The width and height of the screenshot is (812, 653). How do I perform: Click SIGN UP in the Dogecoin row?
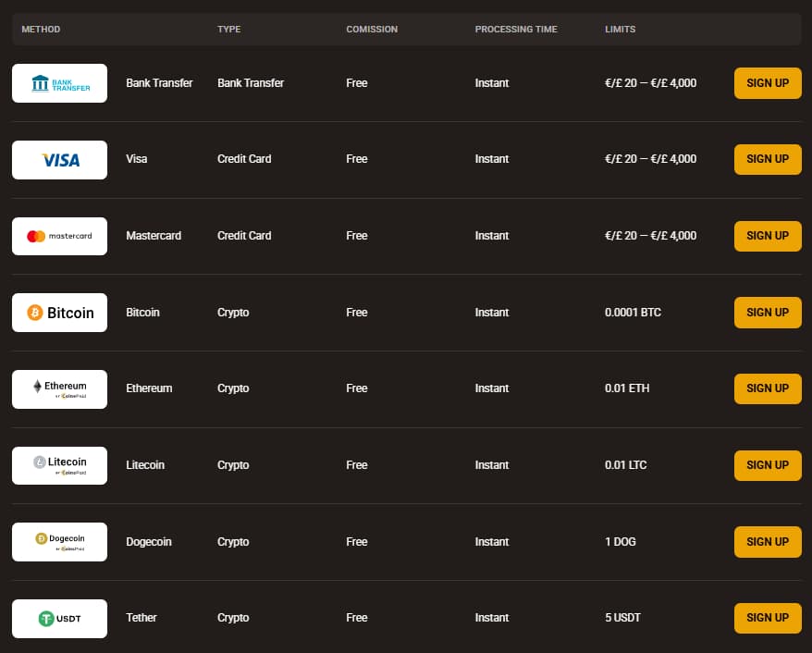pos(768,542)
